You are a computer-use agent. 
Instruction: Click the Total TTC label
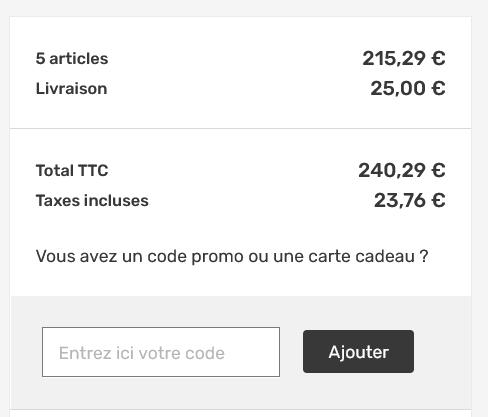72,171
